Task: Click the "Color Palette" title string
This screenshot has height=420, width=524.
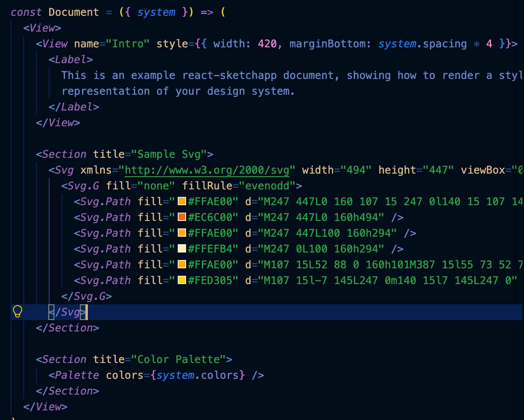Action: coord(179,359)
